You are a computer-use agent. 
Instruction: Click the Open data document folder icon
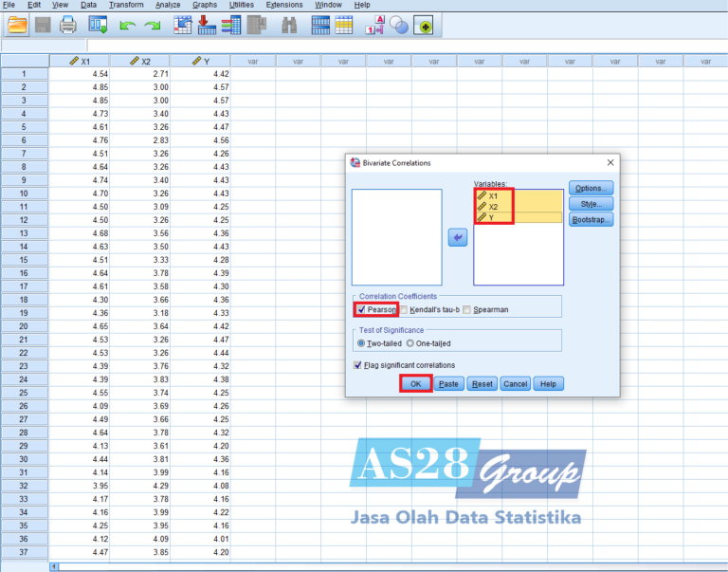[17, 26]
